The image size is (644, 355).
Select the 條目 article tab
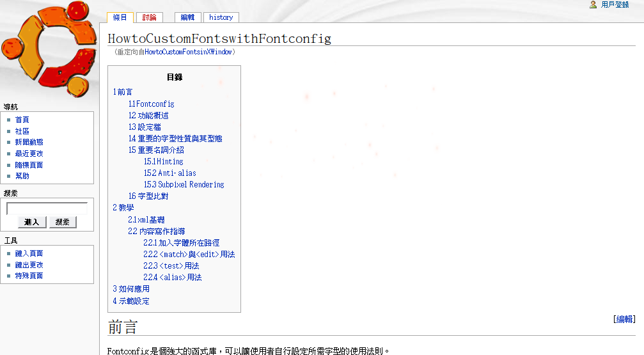[120, 17]
